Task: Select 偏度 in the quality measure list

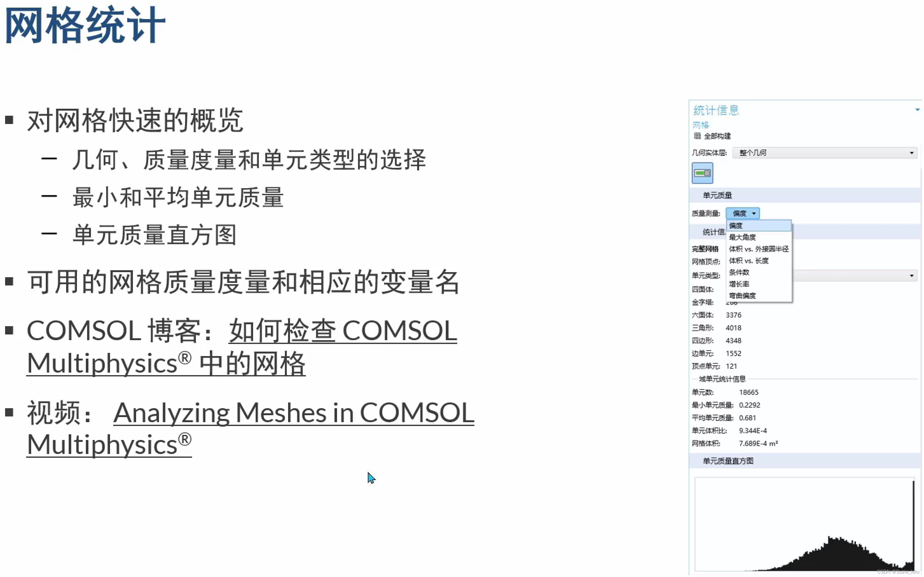Action: [736, 225]
